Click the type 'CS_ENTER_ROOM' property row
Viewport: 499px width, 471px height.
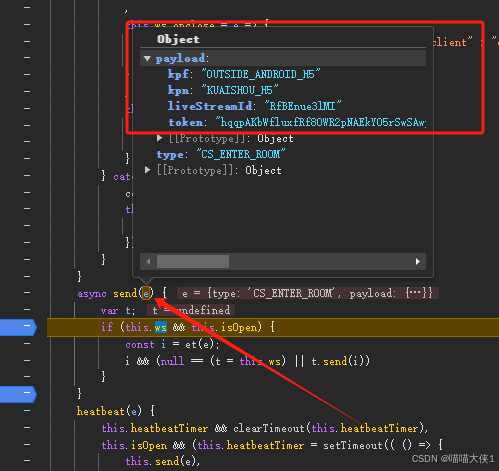[221, 154]
